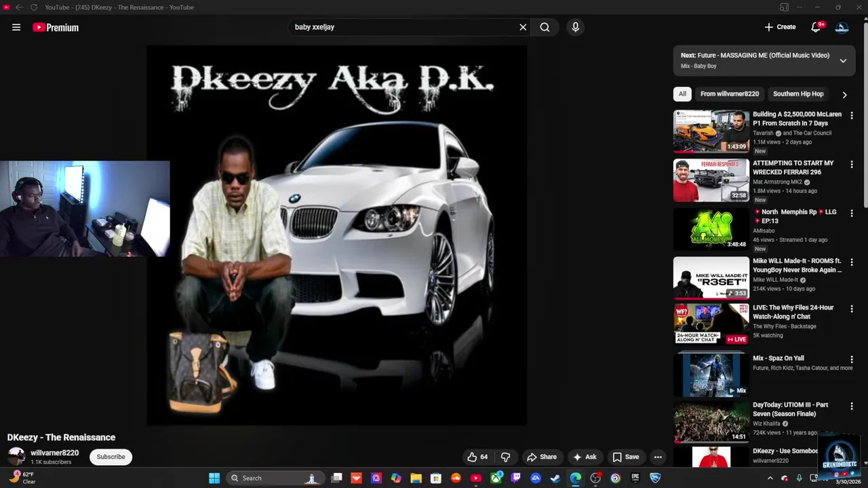Open Microsoft Store taskbar icon

point(436,478)
